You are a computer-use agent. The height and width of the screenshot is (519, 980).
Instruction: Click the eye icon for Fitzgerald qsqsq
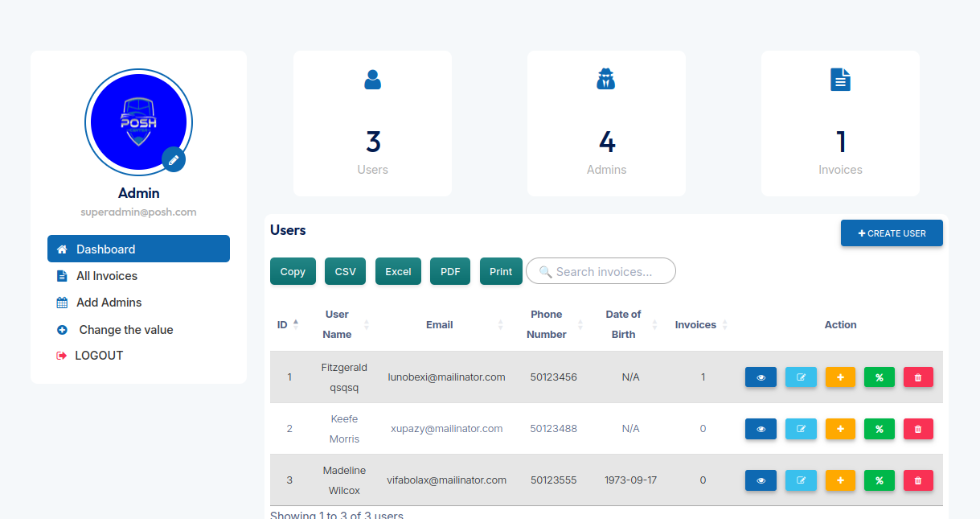coord(761,377)
